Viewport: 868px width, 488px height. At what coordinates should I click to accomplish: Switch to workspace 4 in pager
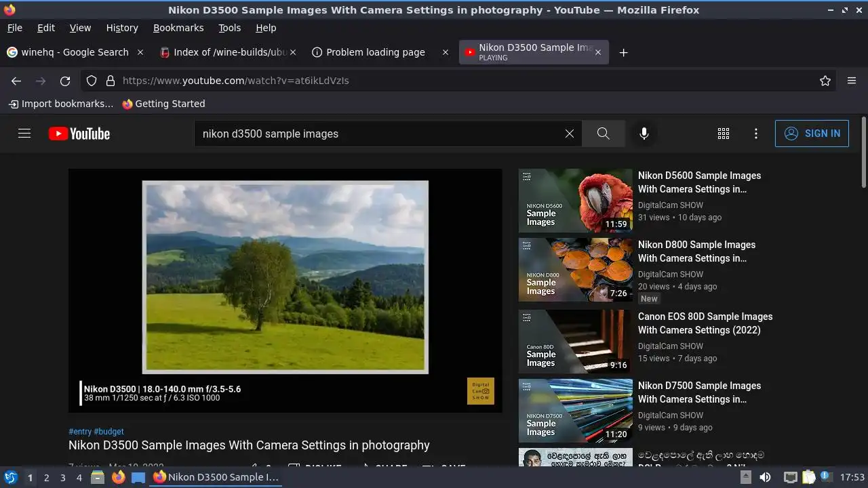click(79, 477)
